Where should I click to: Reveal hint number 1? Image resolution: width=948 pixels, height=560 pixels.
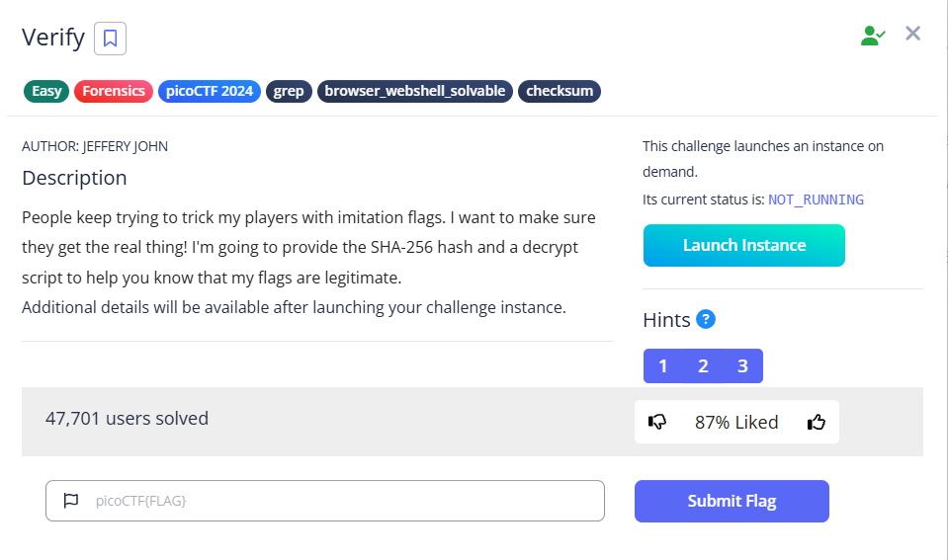tap(662, 366)
